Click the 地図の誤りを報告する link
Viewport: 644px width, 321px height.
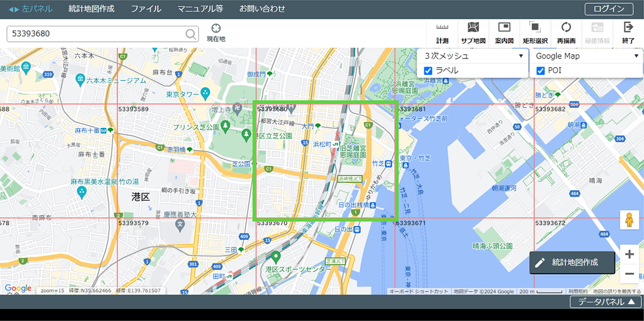coord(617,291)
